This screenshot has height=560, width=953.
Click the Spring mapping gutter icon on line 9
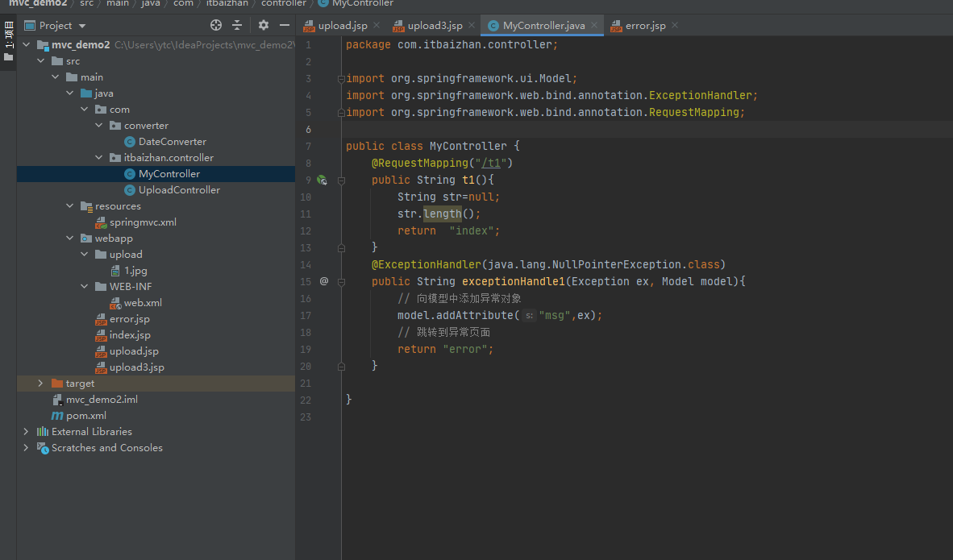click(323, 180)
